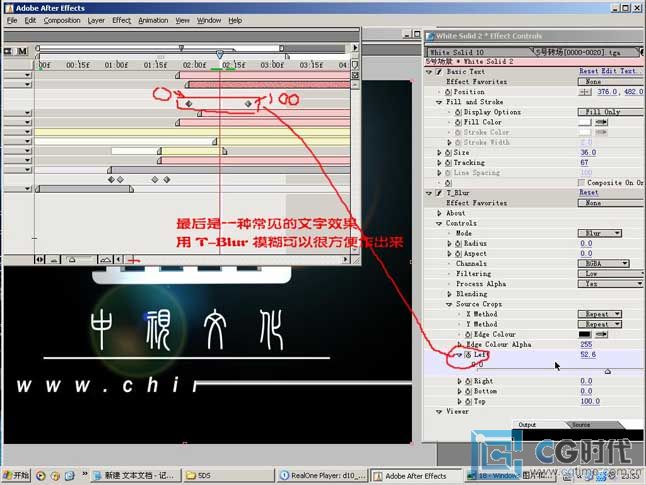This screenshot has width=646, height=485.
Task: Switch to RealOne Player taskbar button
Action: click(323, 476)
